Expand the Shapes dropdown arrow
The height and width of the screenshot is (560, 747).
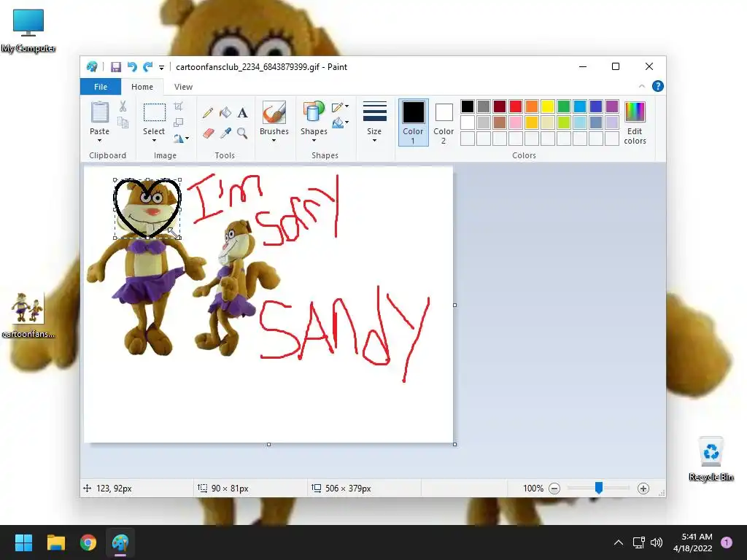point(314,141)
